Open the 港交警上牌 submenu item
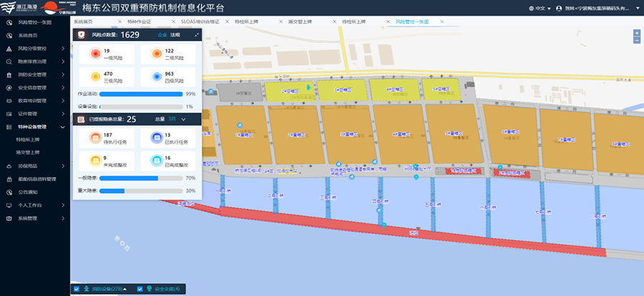 (x=28, y=153)
